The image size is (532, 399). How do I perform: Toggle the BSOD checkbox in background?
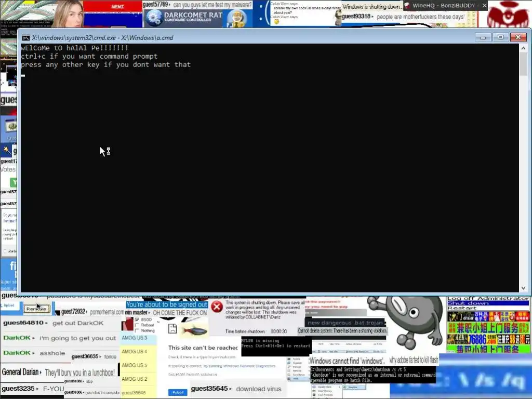(137, 320)
